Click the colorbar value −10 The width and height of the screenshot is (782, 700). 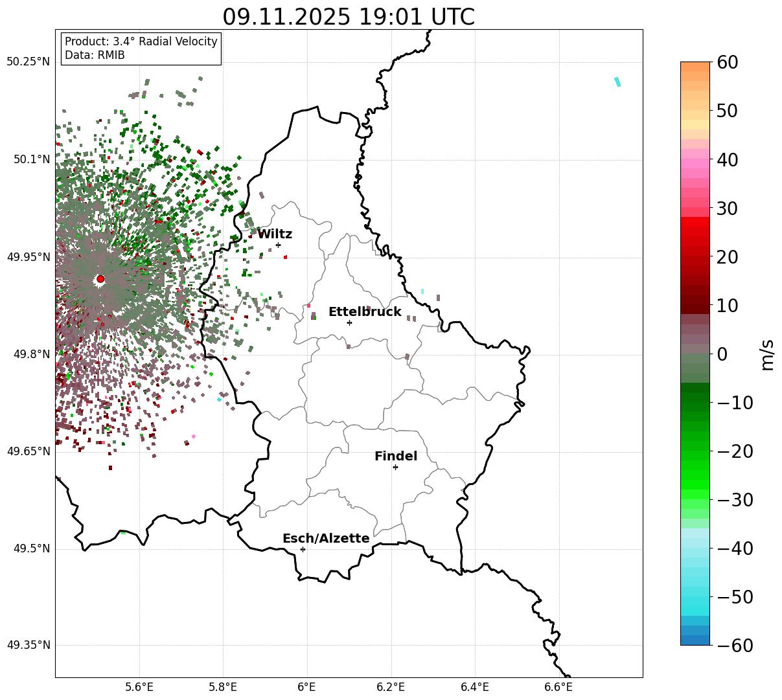(x=734, y=402)
